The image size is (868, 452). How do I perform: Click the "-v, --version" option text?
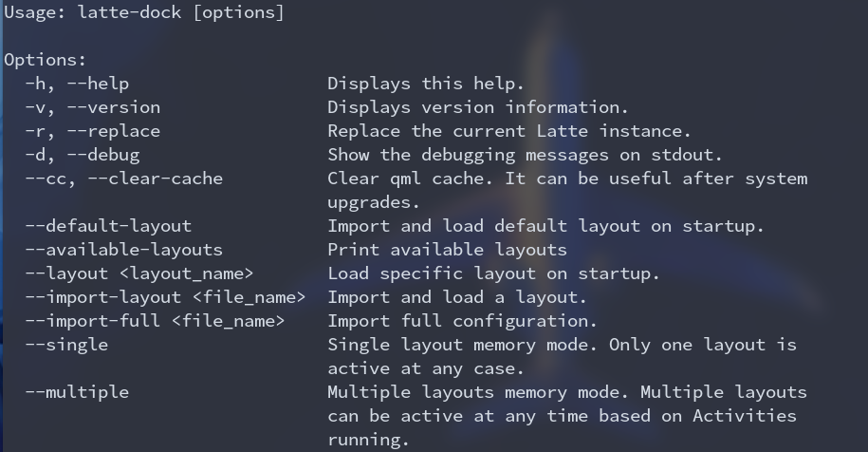(92, 107)
